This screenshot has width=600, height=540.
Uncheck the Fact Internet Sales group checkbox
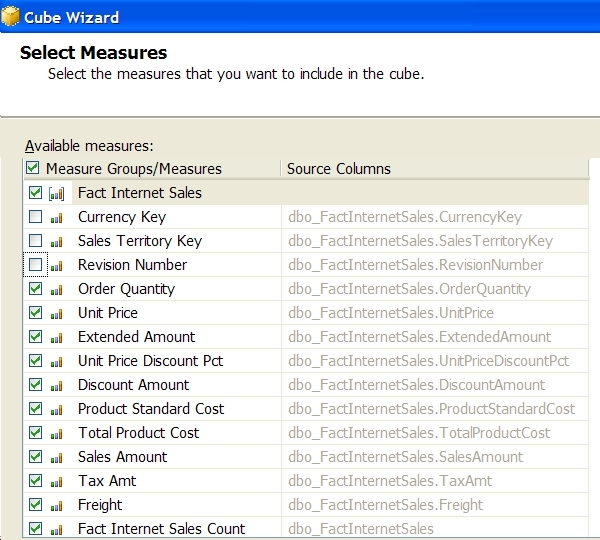[x=35, y=193]
